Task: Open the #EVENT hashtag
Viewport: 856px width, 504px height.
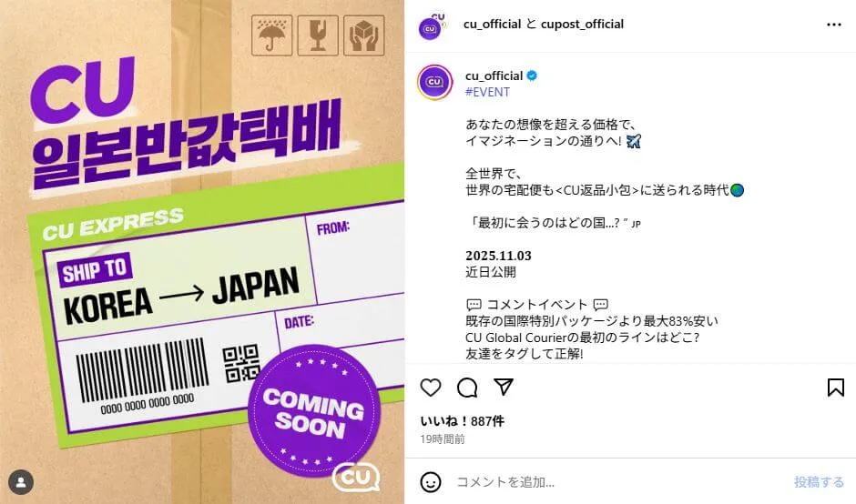Action: point(487,92)
